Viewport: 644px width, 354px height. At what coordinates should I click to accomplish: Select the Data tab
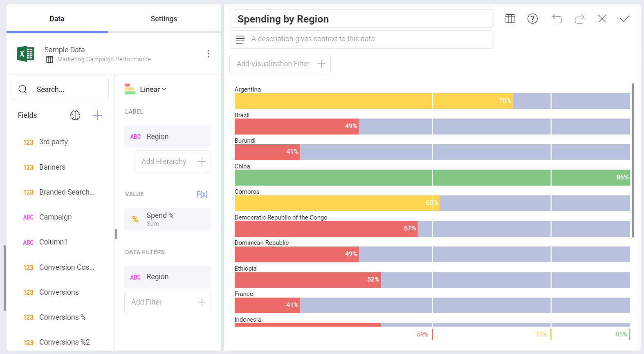point(57,18)
